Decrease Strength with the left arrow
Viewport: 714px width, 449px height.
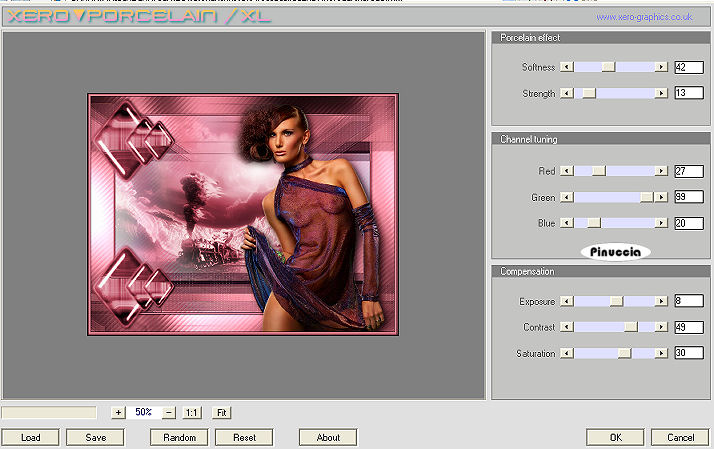[566, 93]
